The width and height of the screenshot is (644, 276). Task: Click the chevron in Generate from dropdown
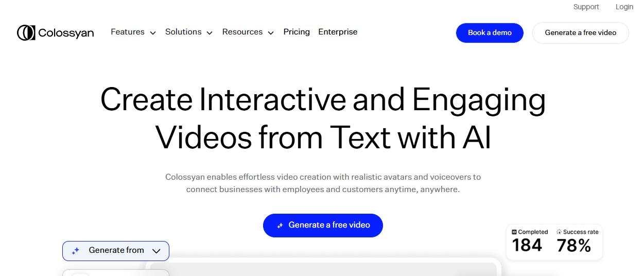156,251
